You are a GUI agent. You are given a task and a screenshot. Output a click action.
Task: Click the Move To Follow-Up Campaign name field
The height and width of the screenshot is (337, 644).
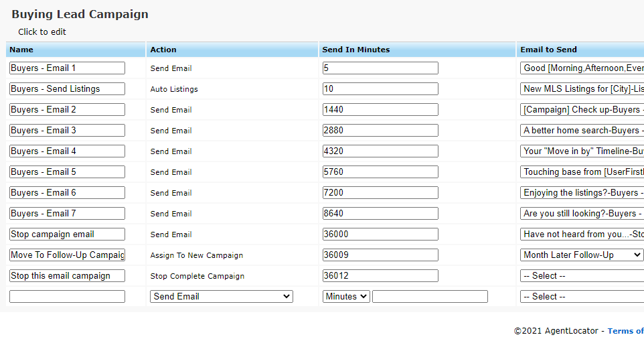coord(68,255)
